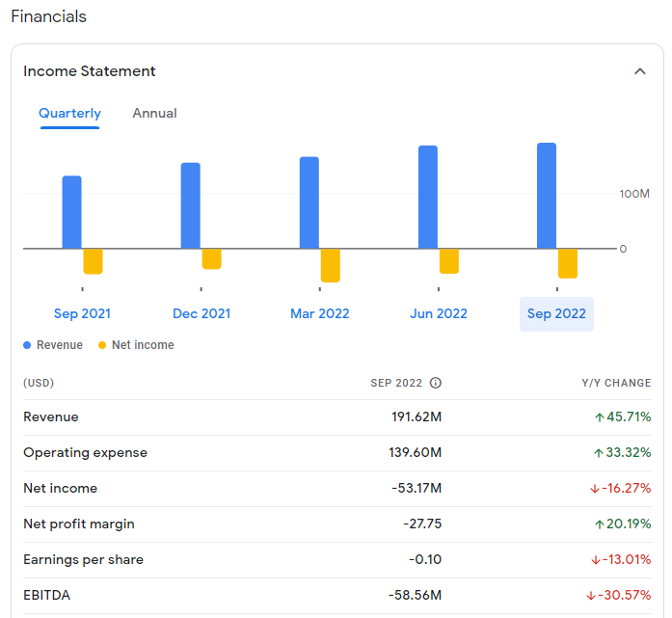Click the net profit margin value -27.75
The height and width of the screenshot is (618, 672).
click(422, 524)
